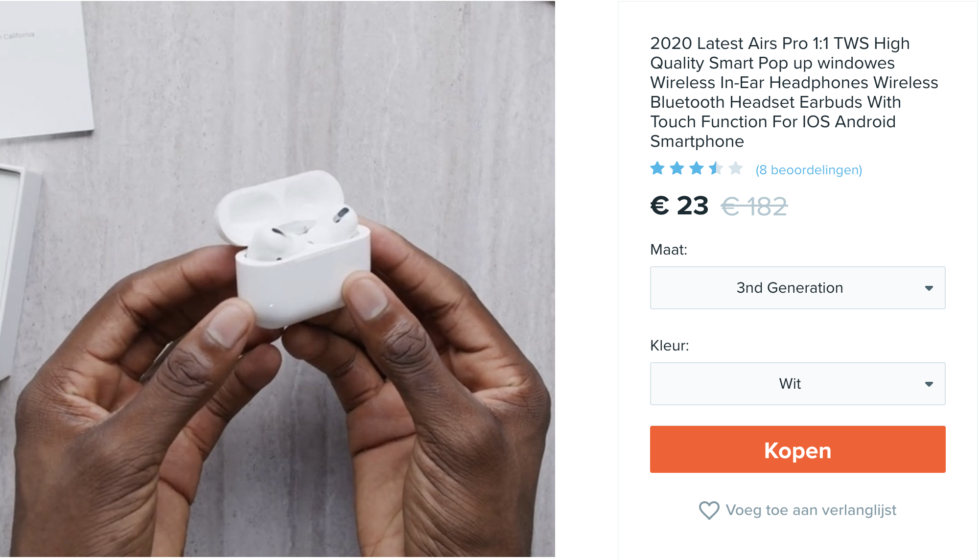
Task: Click the AirPods product image
Action: [278, 279]
